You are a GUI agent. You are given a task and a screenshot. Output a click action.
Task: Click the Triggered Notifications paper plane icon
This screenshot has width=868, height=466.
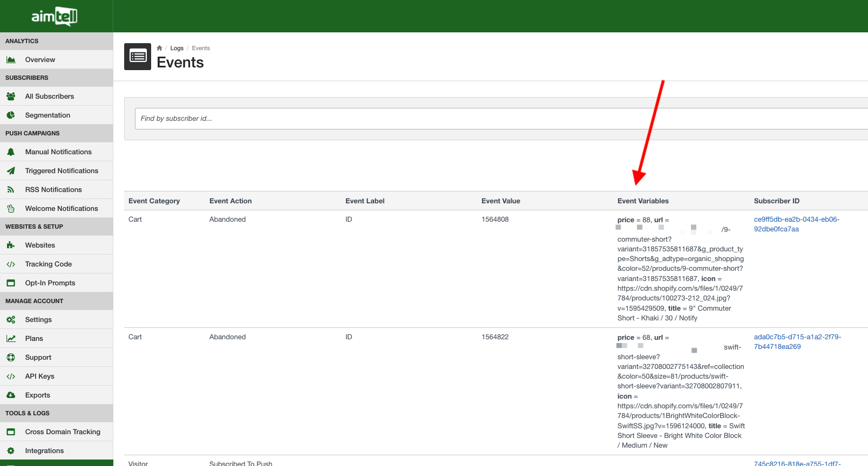(11, 171)
